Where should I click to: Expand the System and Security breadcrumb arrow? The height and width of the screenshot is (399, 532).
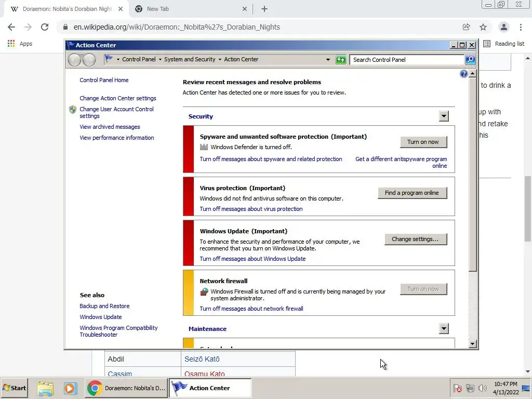point(220,59)
